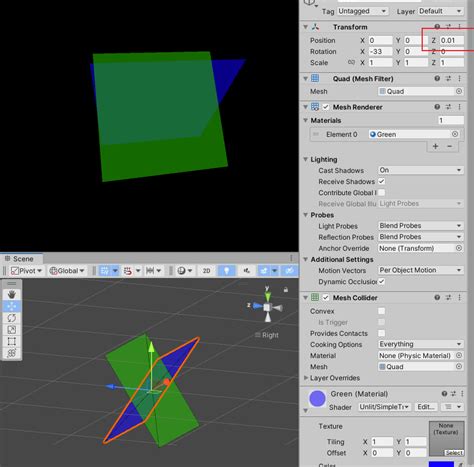Enable Contribute Global Illumination checkbox
This screenshot has height=467, width=474.
click(382, 192)
